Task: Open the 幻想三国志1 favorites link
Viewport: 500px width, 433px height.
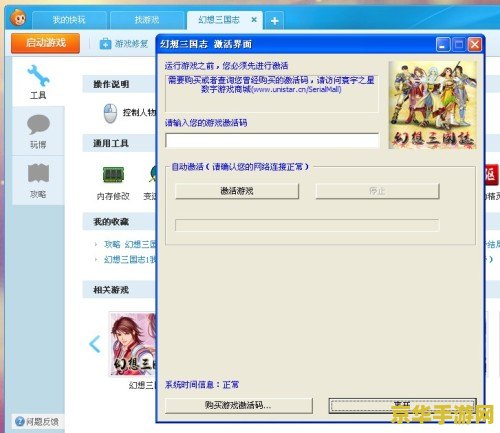Action: tap(130, 259)
